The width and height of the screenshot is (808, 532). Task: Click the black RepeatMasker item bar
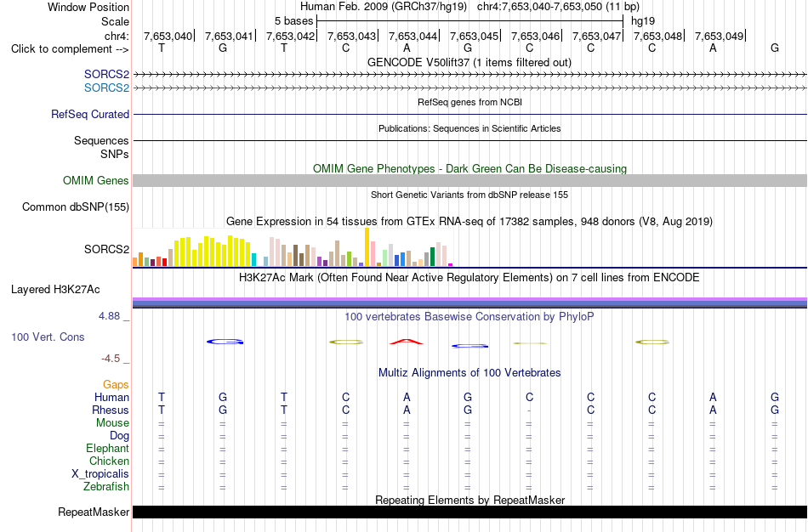(469, 512)
